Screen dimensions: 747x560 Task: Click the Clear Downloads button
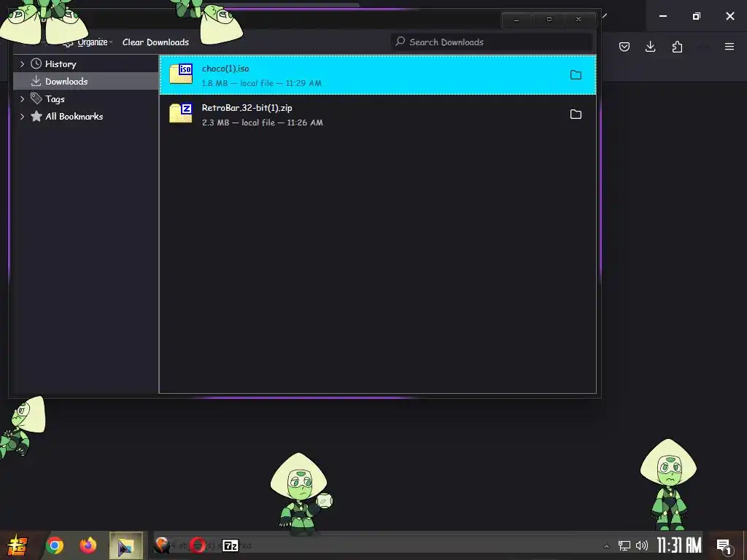coord(155,42)
